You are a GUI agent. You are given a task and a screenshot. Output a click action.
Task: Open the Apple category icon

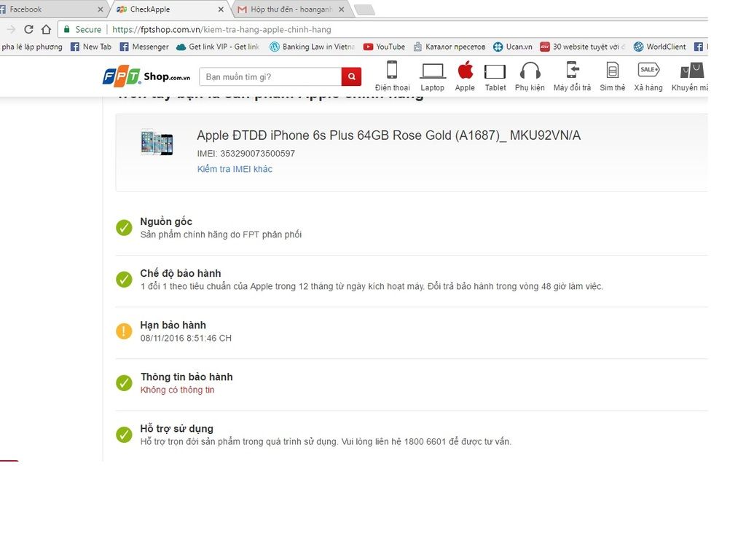465,76
